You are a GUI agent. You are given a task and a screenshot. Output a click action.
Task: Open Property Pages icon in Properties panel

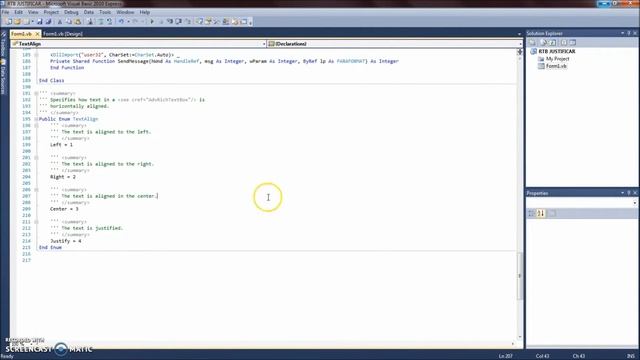pyautogui.click(x=552, y=213)
